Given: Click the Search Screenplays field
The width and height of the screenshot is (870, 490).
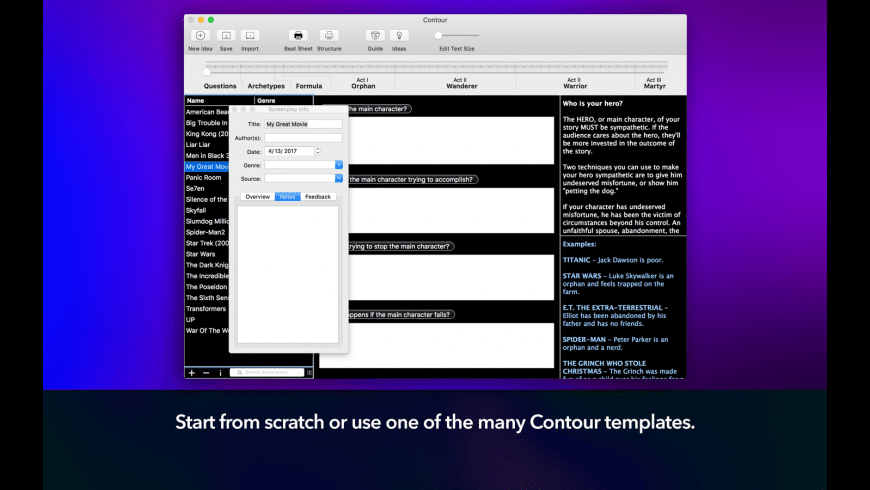Looking at the screenshot, I should pos(267,372).
